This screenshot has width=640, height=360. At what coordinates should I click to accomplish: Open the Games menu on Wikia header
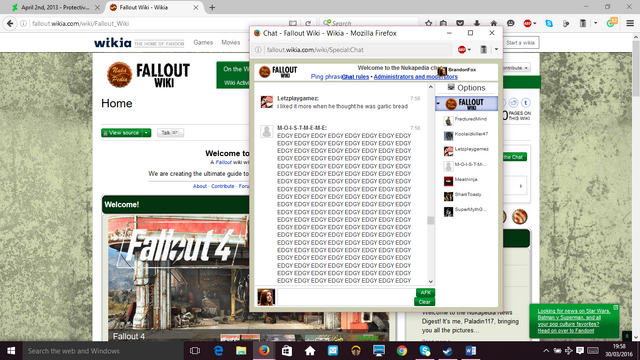(203, 42)
